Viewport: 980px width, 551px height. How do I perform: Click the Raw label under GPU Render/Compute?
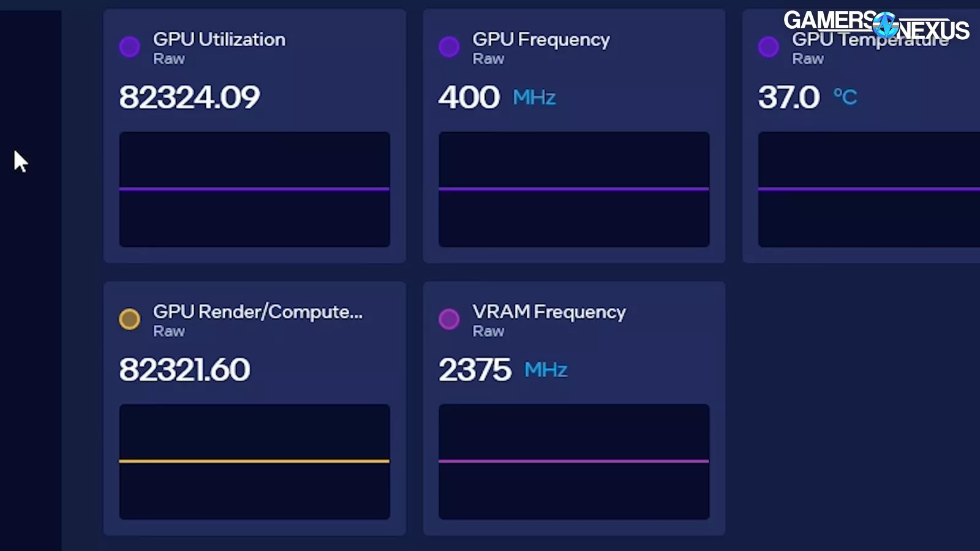(x=168, y=331)
